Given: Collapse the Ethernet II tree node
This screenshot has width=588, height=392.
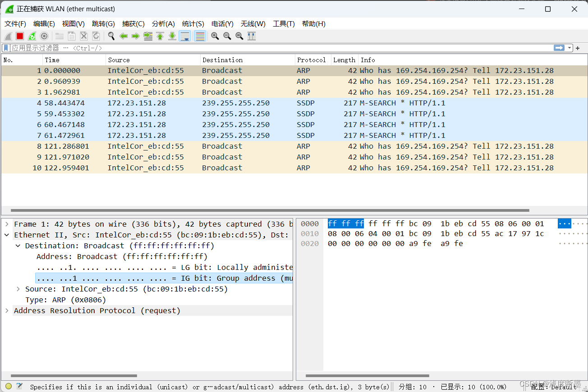Looking at the screenshot, I should click(x=7, y=235).
